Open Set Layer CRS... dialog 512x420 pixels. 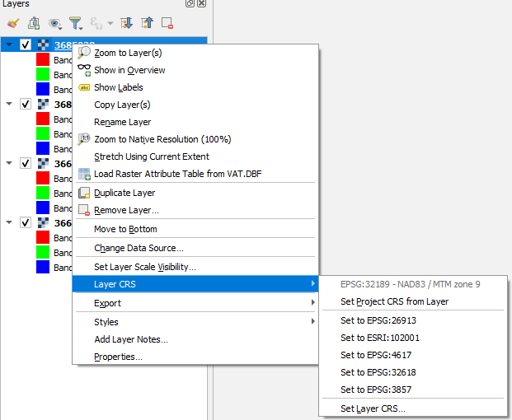point(413,408)
